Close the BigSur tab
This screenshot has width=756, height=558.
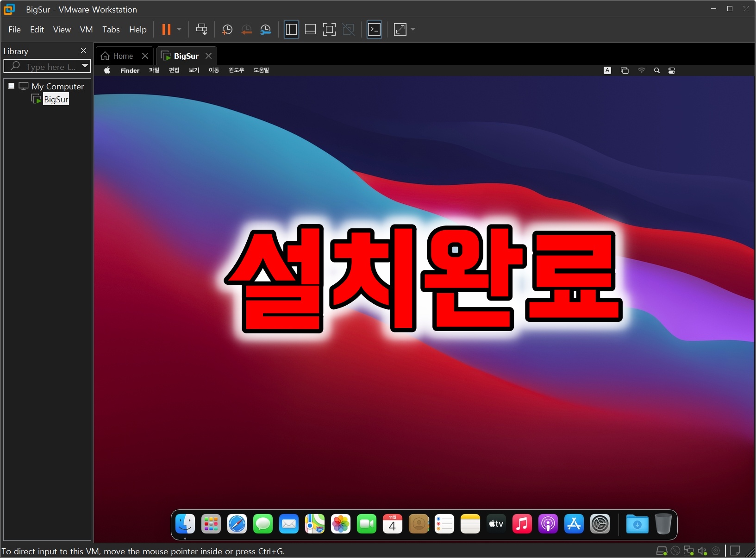point(209,56)
